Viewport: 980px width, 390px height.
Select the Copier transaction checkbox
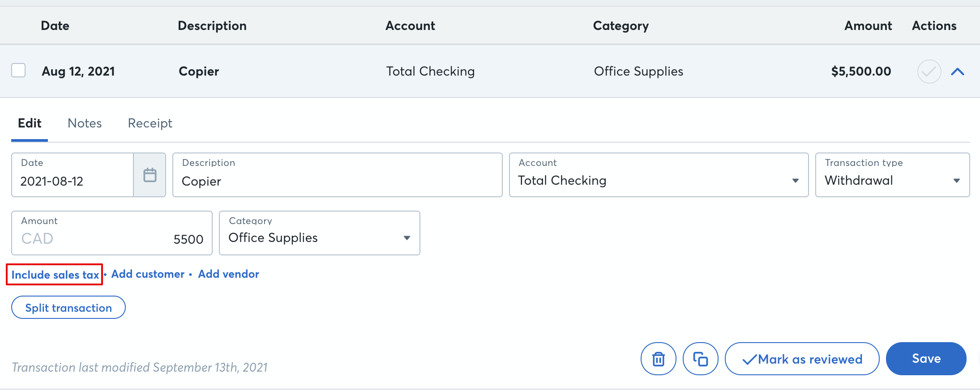tap(18, 71)
